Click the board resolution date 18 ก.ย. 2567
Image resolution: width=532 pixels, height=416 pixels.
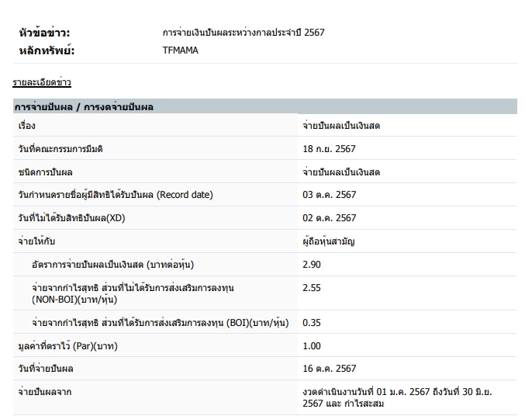click(x=330, y=148)
